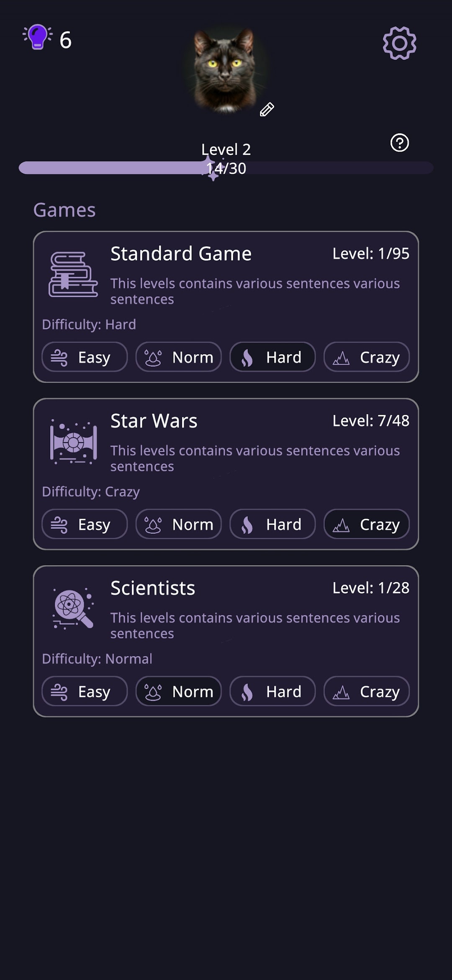Click the Star Wars TIE fighter icon

pos(73,442)
